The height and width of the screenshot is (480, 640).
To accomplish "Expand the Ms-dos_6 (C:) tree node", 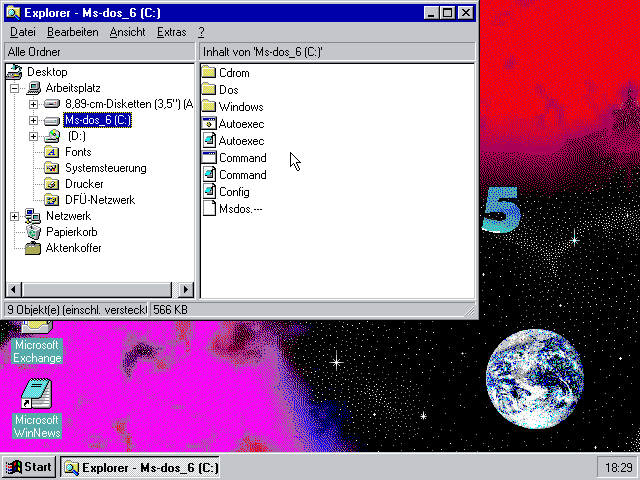I will 33,120.
